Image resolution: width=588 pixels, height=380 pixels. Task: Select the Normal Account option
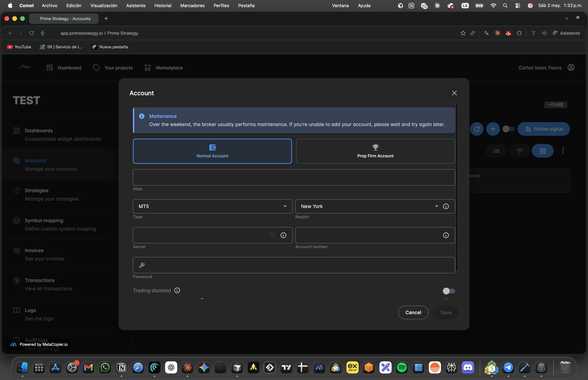(x=212, y=151)
